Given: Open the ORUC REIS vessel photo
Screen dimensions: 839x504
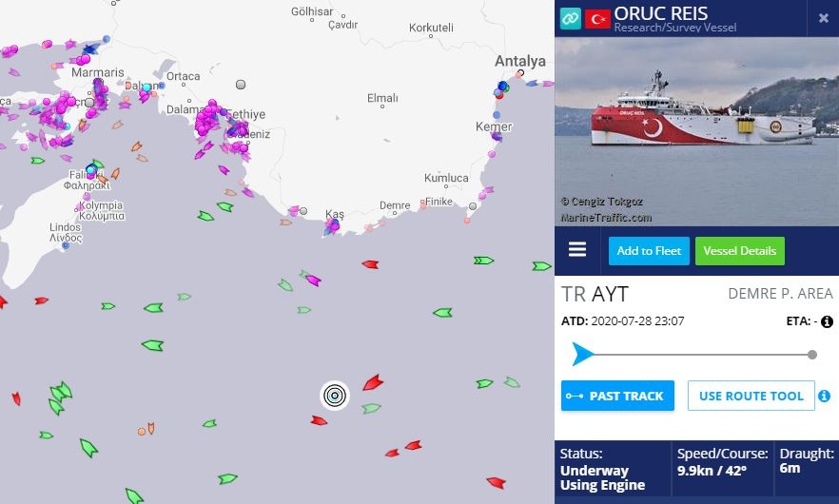Looking at the screenshot, I should click(696, 131).
